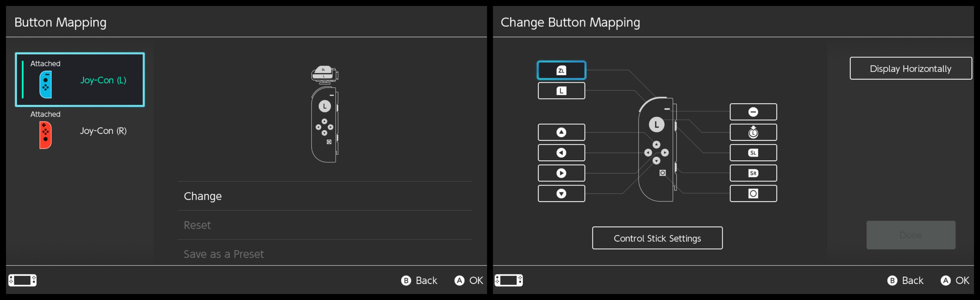This screenshot has height=300, width=980.
Task: Click Display Horizontally button
Action: coord(910,68)
